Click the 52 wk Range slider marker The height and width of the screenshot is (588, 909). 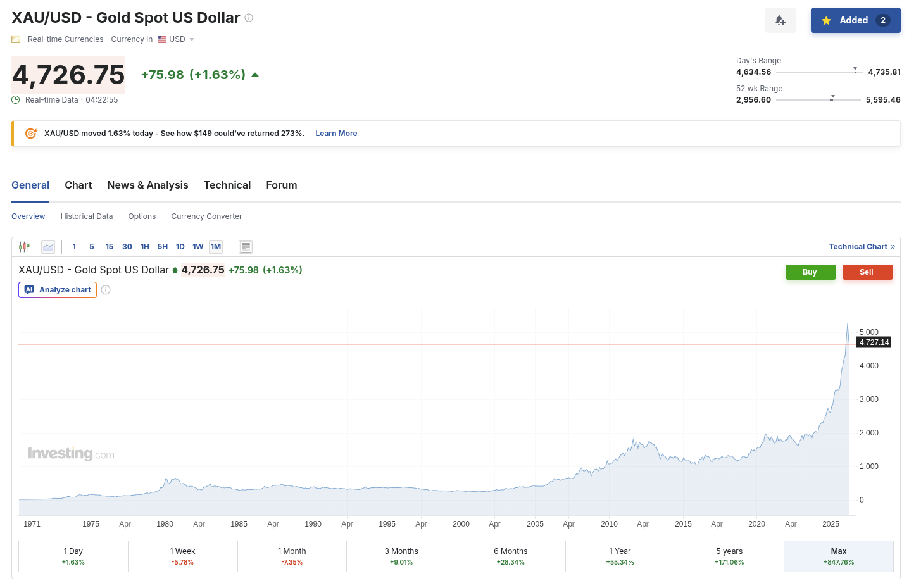coord(832,97)
